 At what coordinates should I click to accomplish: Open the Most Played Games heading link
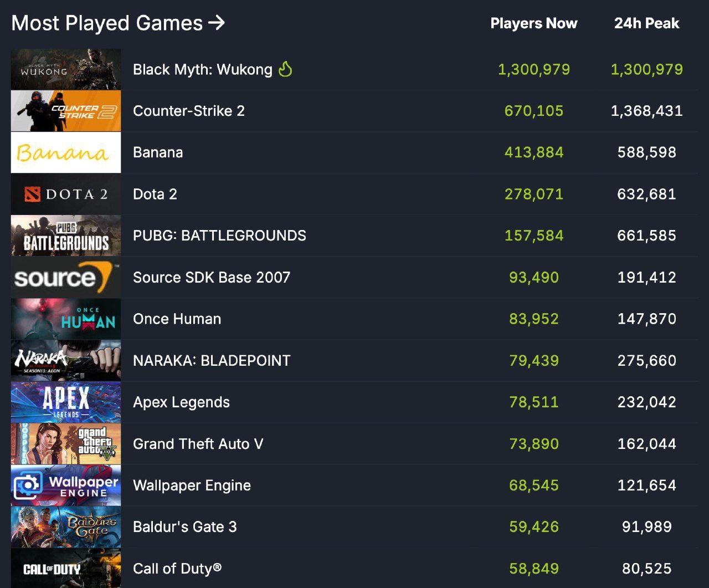pyautogui.click(x=118, y=23)
